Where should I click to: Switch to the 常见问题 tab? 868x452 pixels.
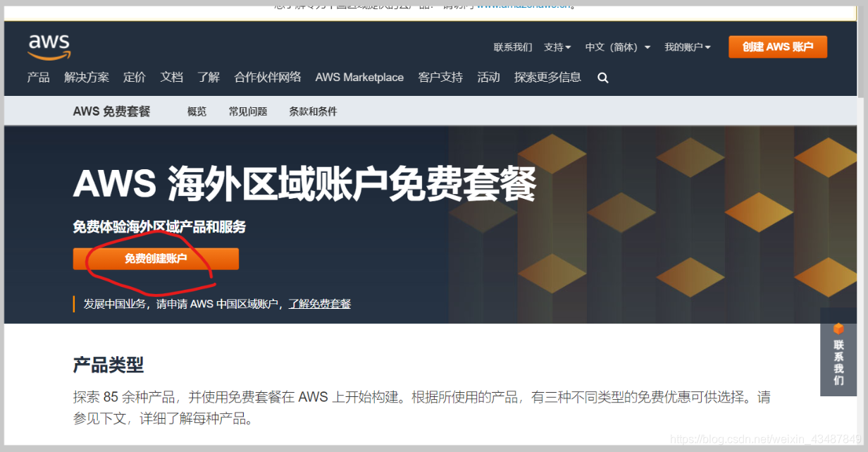click(x=248, y=111)
